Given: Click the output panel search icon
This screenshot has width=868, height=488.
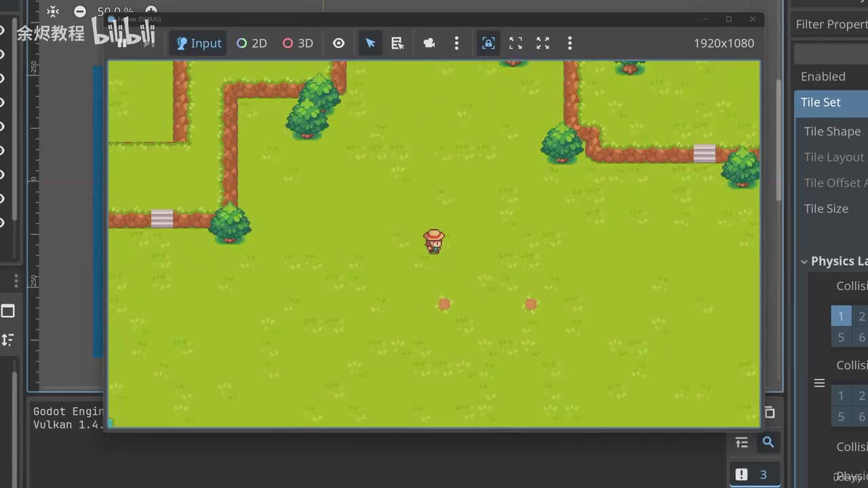Looking at the screenshot, I should coord(768,442).
